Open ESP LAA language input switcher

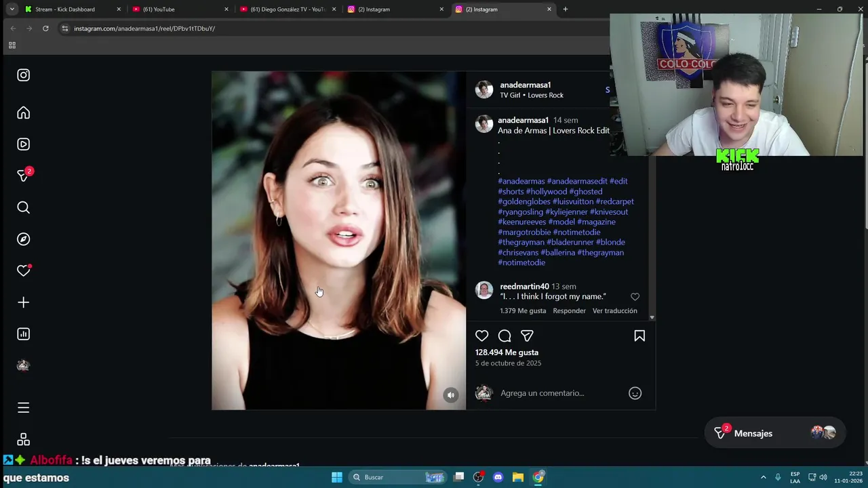coord(795,477)
